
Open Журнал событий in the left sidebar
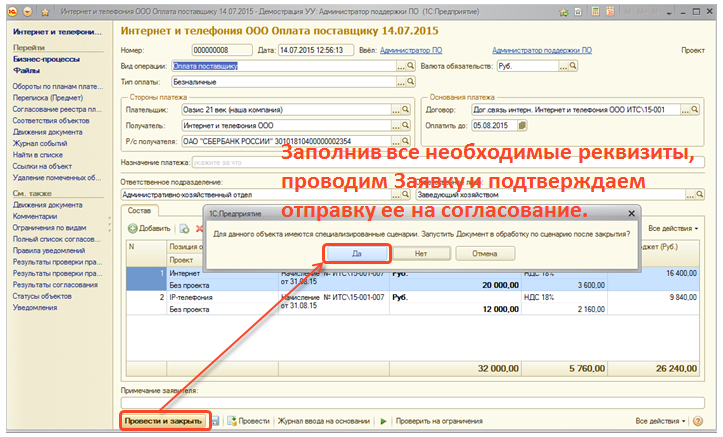pos(40,143)
